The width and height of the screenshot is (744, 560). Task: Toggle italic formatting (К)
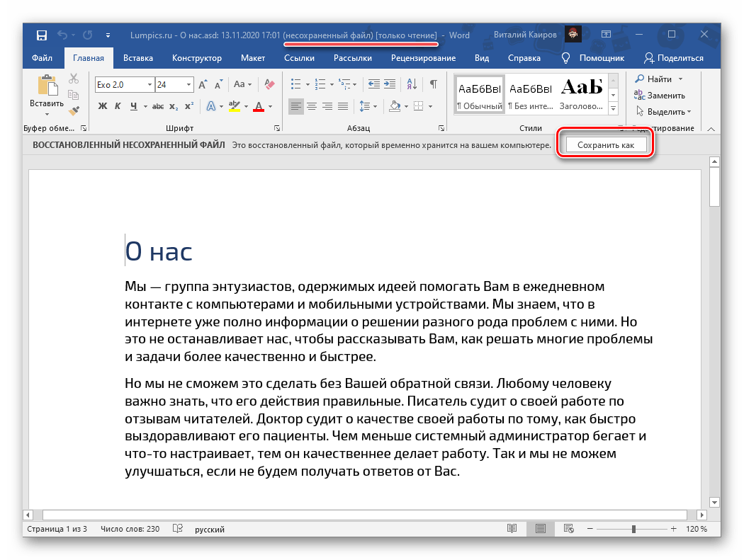coord(118,107)
